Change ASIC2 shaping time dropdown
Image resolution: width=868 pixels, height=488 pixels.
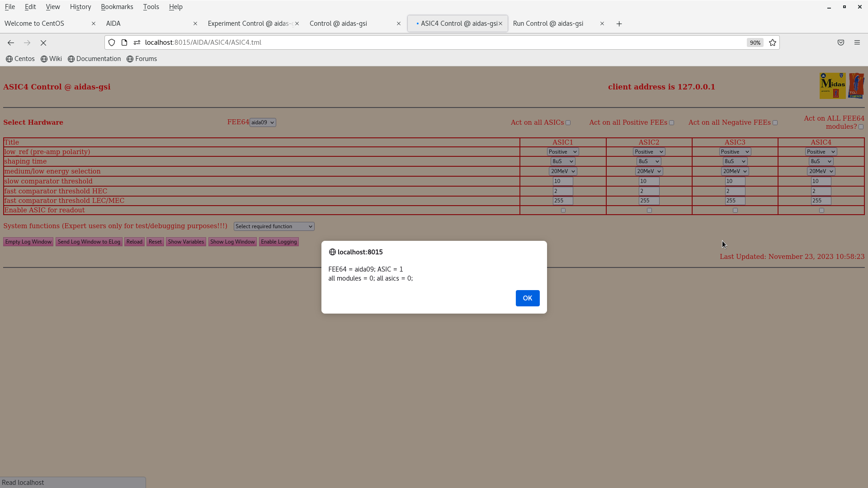pyautogui.click(x=648, y=161)
